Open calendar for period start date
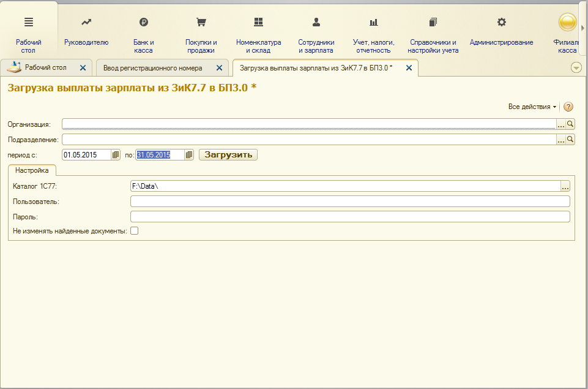588x389 pixels. (x=116, y=155)
